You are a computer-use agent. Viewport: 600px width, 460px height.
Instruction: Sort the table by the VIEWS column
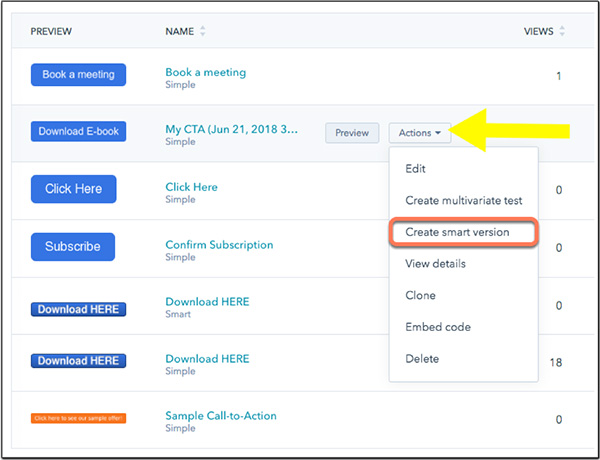(x=562, y=31)
